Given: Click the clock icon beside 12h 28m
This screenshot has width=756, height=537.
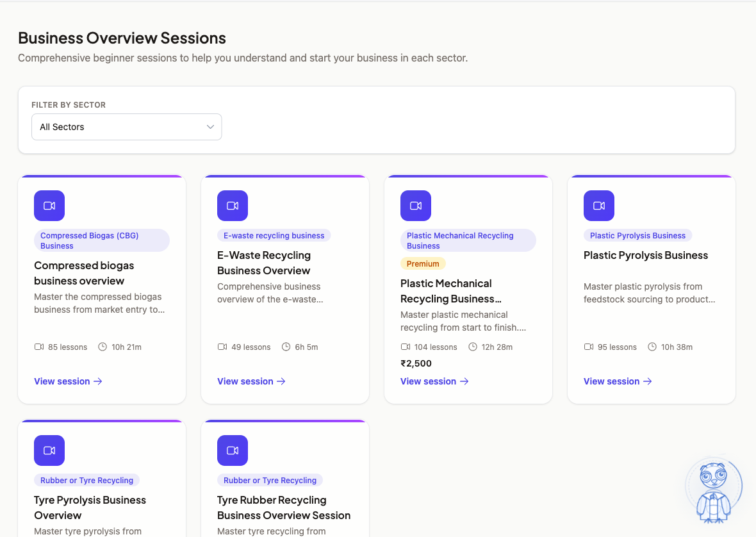Looking at the screenshot, I should tap(473, 347).
